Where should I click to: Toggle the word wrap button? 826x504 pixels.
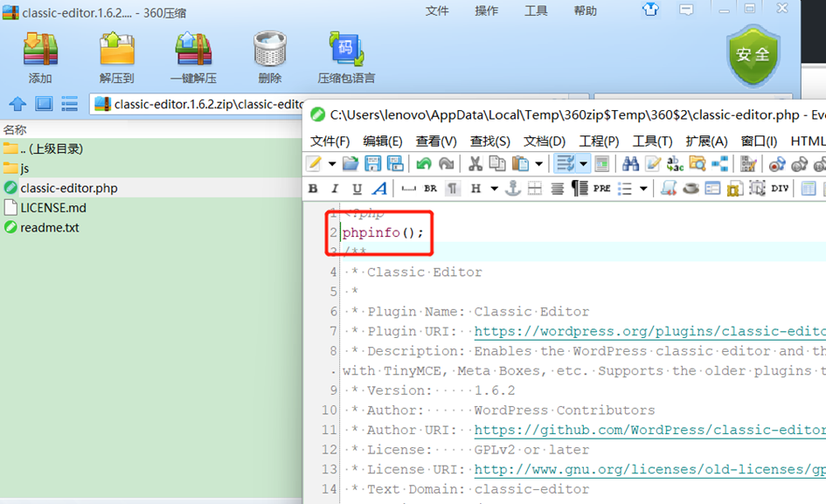point(566,164)
